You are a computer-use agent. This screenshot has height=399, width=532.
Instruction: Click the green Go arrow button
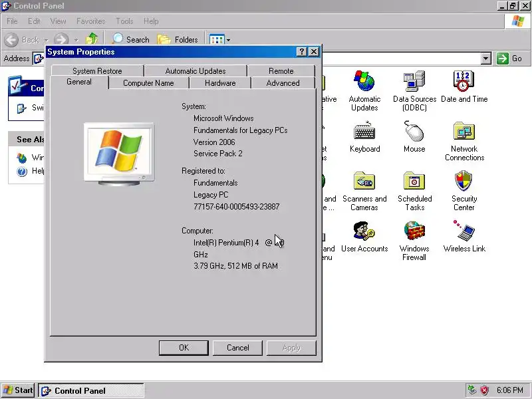click(503, 59)
